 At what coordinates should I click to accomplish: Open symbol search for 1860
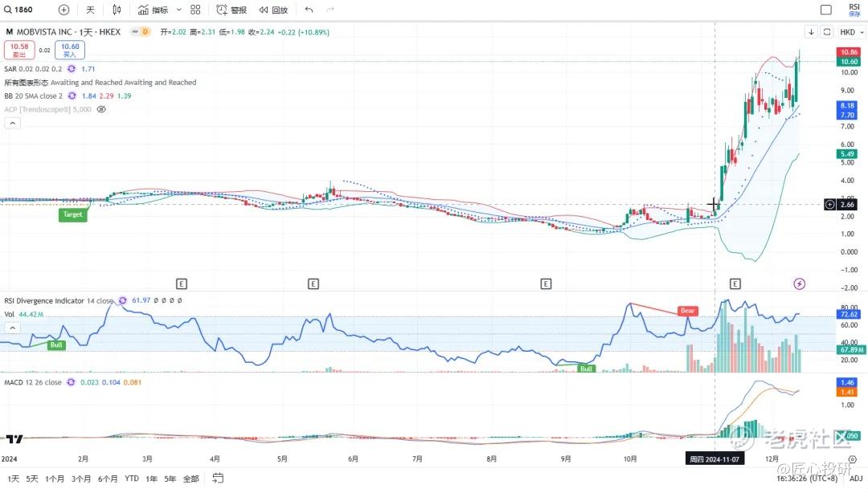pyautogui.click(x=18, y=10)
